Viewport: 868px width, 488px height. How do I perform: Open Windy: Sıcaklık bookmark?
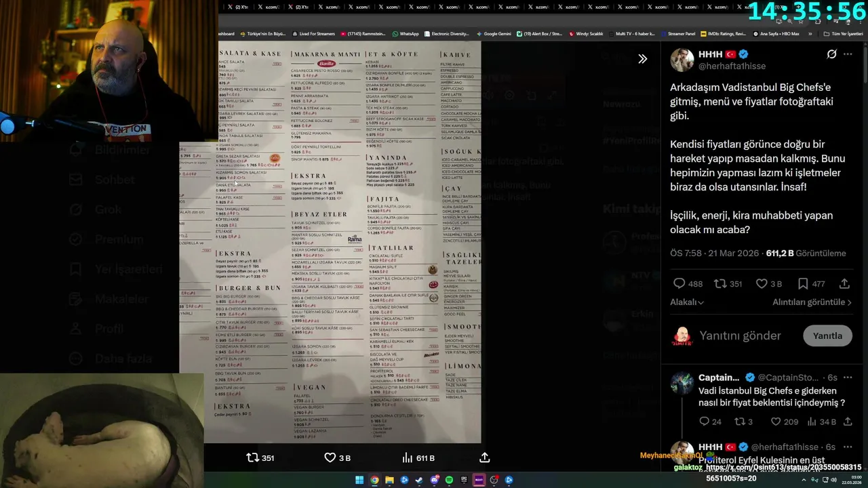click(586, 34)
